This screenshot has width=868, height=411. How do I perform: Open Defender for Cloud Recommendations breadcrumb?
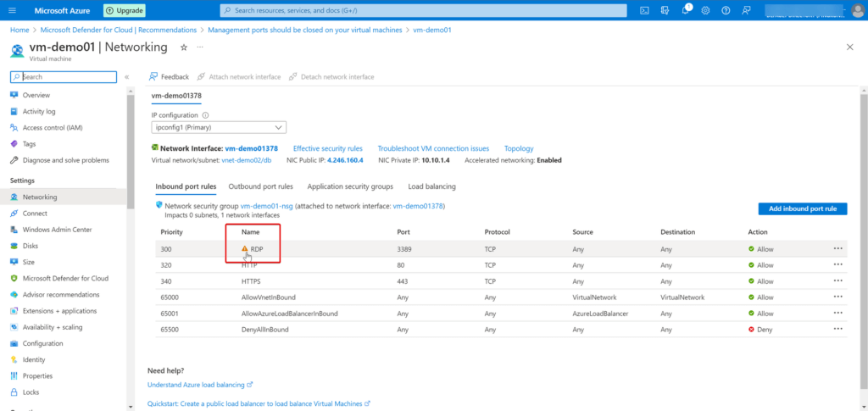click(119, 30)
